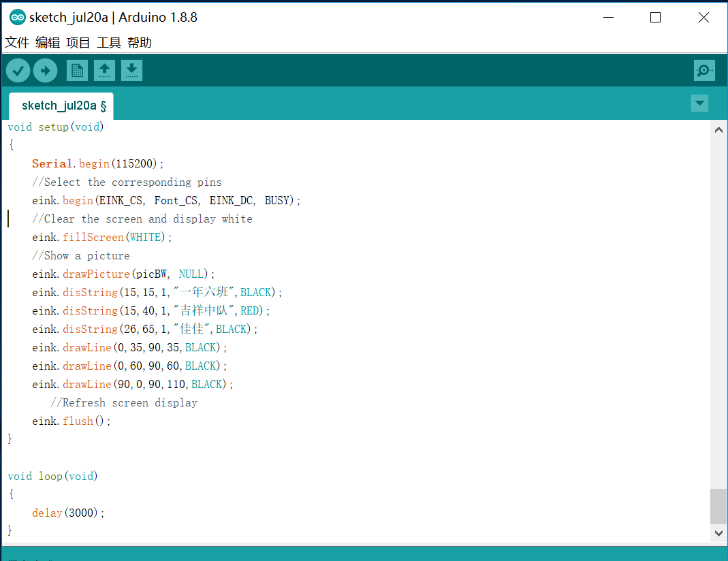Click the '//Refresh screen display' comment

[x=124, y=403]
